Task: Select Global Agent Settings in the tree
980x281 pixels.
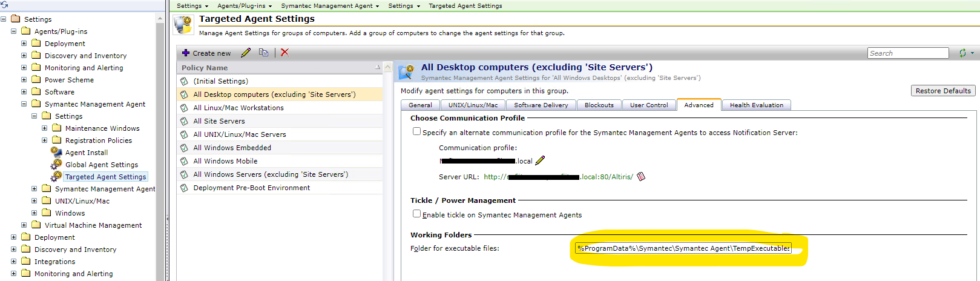Action: [101, 165]
